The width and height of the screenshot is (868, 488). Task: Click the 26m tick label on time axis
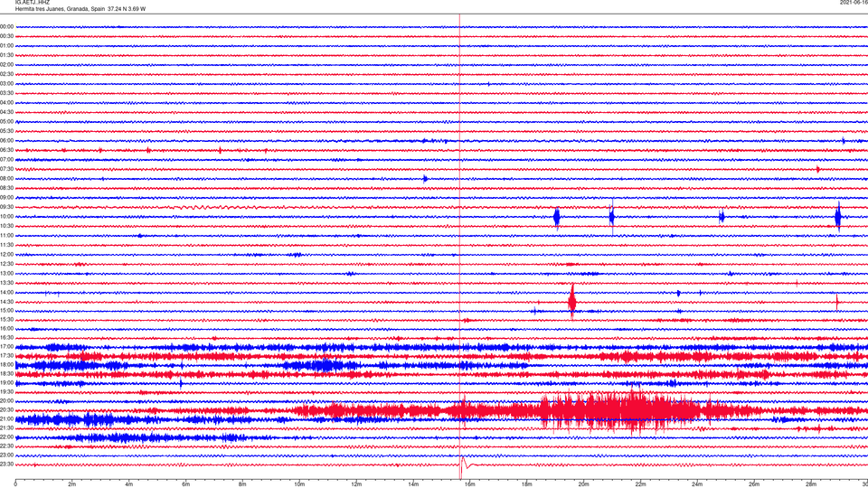point(754,484)
